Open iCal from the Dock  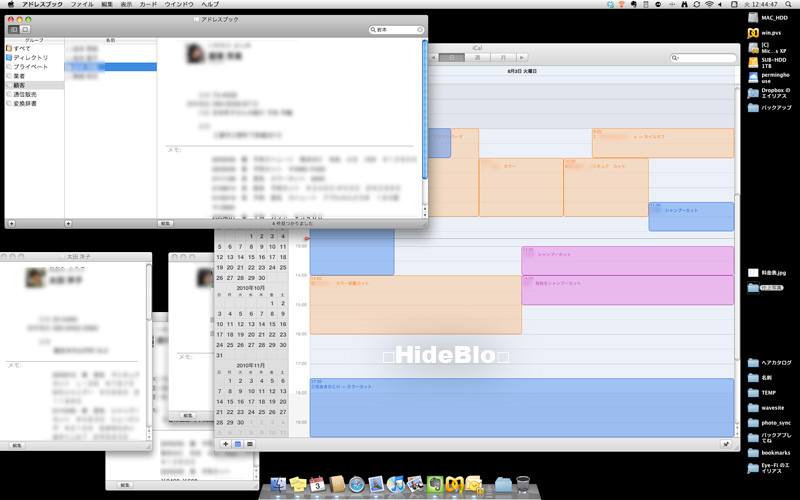(x=317, y=483)
